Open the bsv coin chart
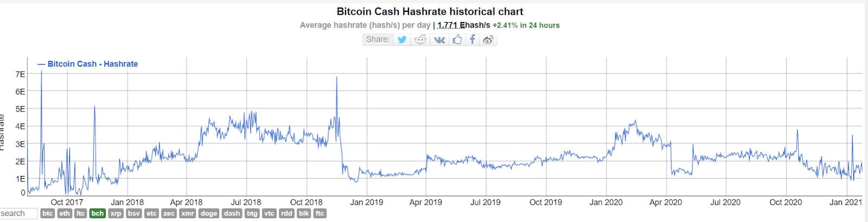 [x=134, y=213]
